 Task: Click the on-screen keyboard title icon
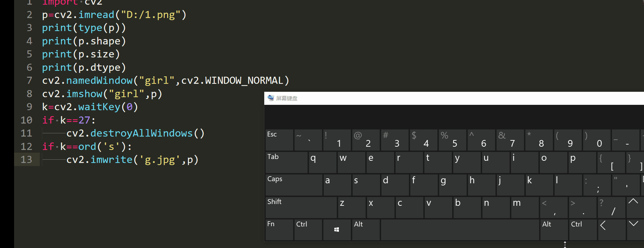click(x=271, y=98)
